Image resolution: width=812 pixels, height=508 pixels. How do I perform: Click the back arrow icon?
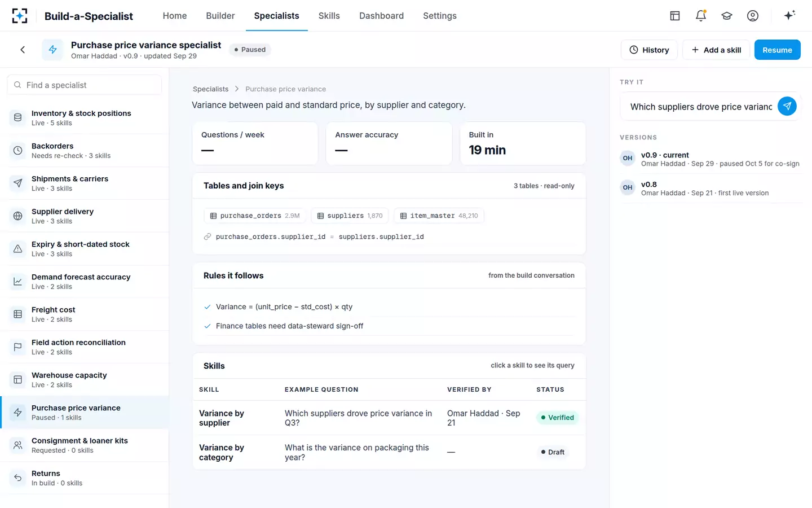click(x=23, y=50)
